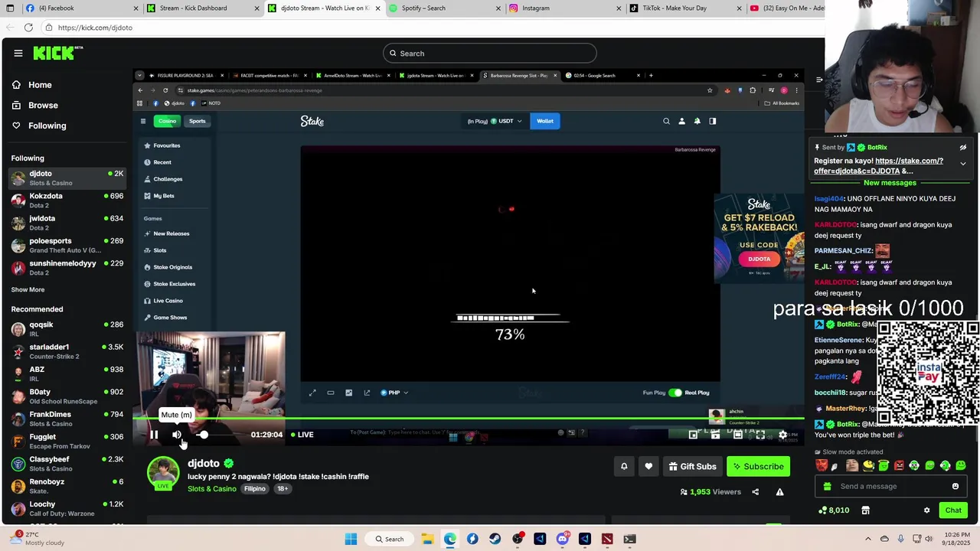This screenshot has height=551, width=980.
Task: Click the Filipino language tag
Action: click(x=255, y=489)
